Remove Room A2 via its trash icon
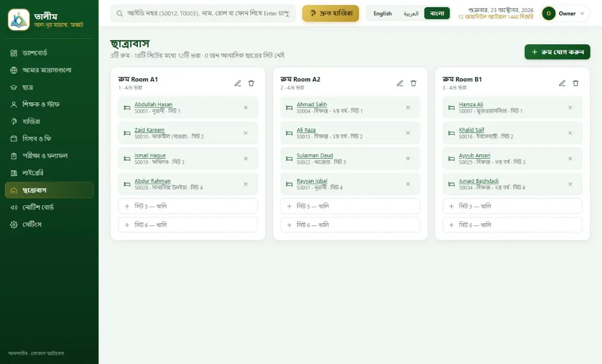This screenshot has width=602, height=364. (x=414, y=83)
